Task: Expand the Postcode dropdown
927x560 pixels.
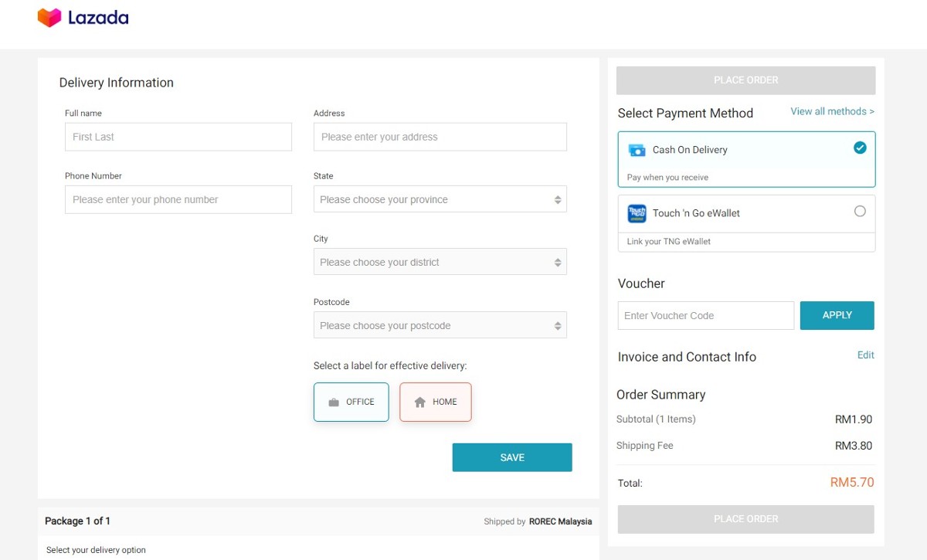Action: click(x=440, y=325)
